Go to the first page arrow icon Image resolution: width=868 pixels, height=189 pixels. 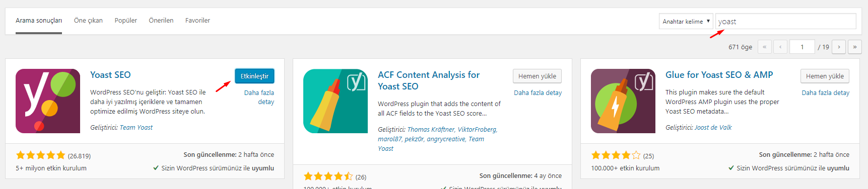pyautogui.click(x=764, y=47)
